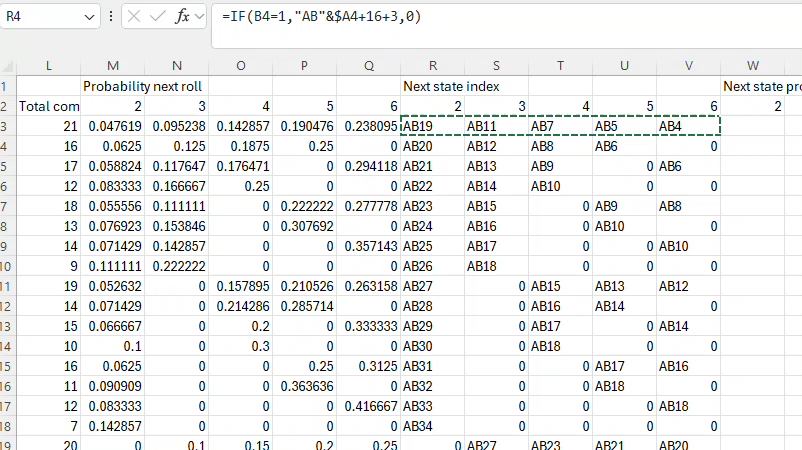Click the 'Next state index' header cell
Viewport: 802px width, 450px height.
(x=450, y=86)
